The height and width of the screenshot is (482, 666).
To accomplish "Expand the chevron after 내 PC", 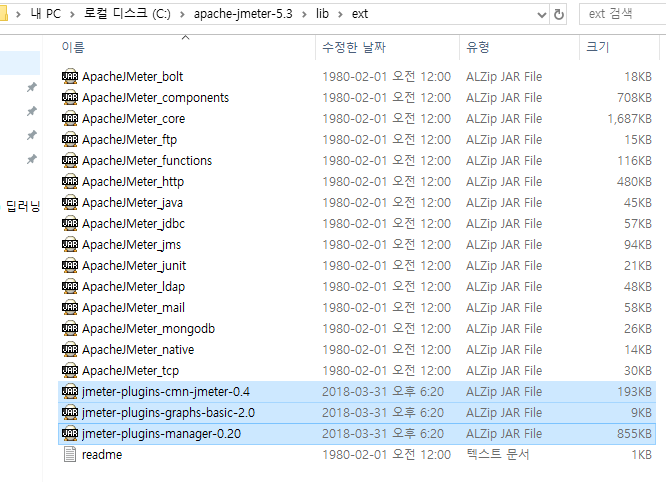I will pos(72,14).
